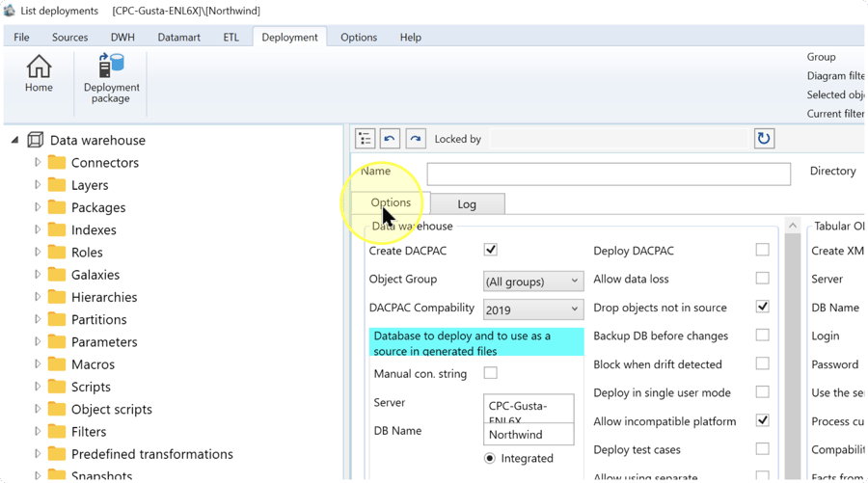Select the Options tab beside Log

click(391, 202)
